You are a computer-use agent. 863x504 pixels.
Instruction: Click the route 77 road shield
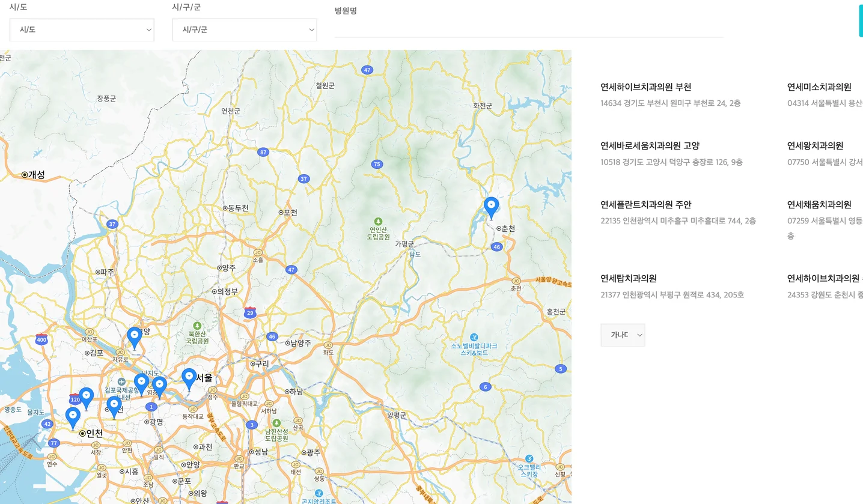(54, 443)
